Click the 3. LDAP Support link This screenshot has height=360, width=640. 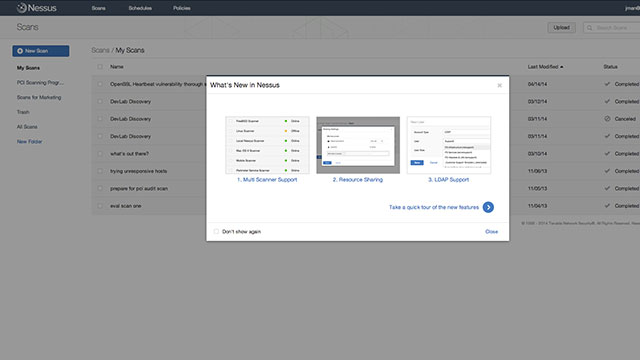click(x=449, y=180)
